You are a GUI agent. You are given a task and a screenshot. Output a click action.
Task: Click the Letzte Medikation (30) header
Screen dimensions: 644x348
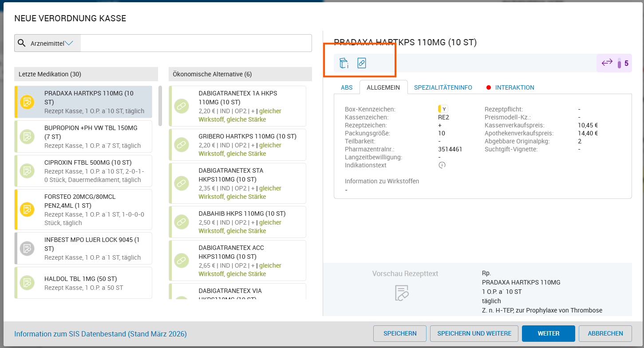[86, 74]
